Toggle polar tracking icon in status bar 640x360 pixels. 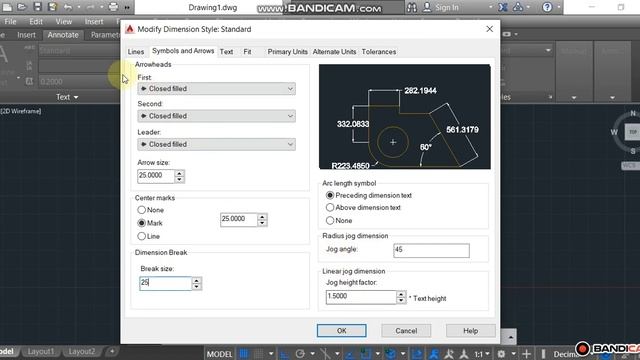(300, 354)
